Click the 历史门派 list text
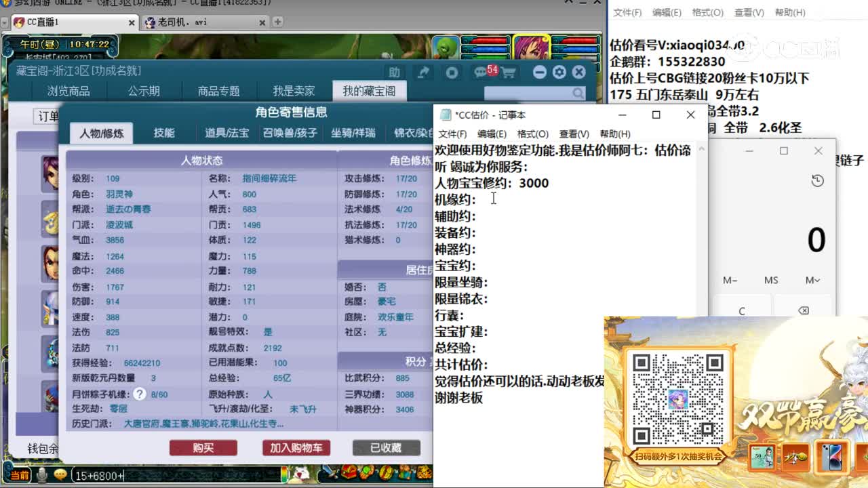The height and width of the screenshot is (488, 868). coord(203,424)
